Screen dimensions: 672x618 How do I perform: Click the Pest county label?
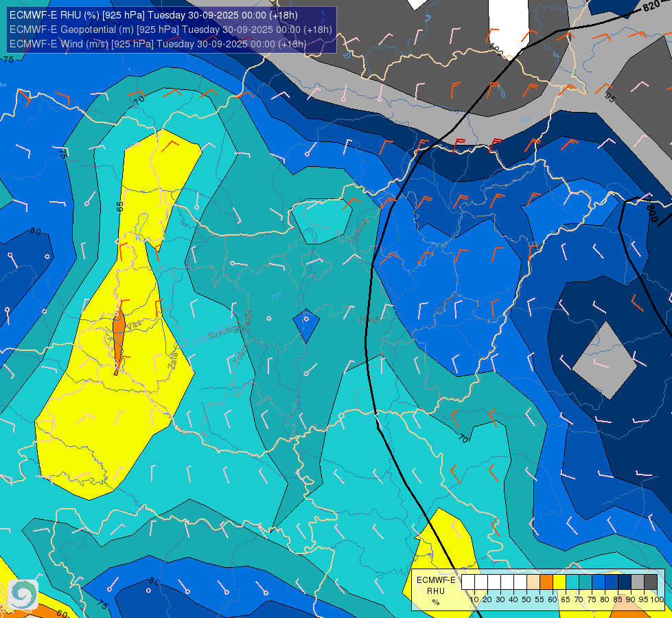(x=369, y=319)
